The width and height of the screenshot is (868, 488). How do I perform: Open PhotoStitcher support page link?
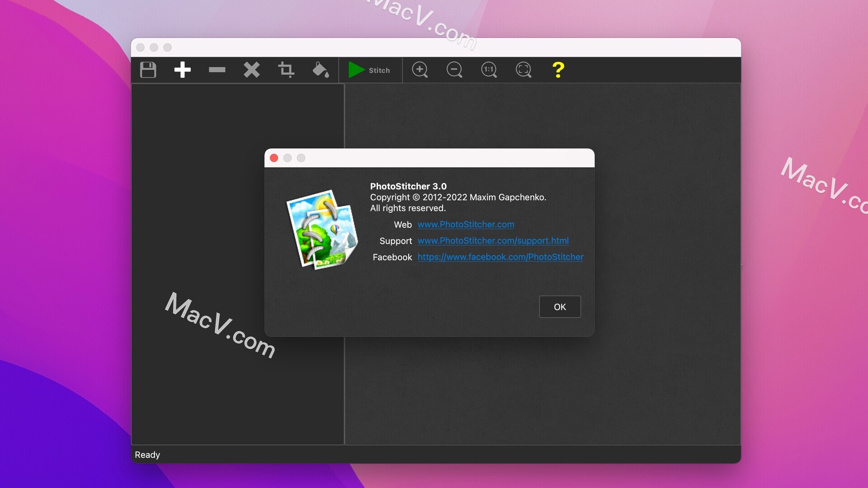[x=492, y=240]
